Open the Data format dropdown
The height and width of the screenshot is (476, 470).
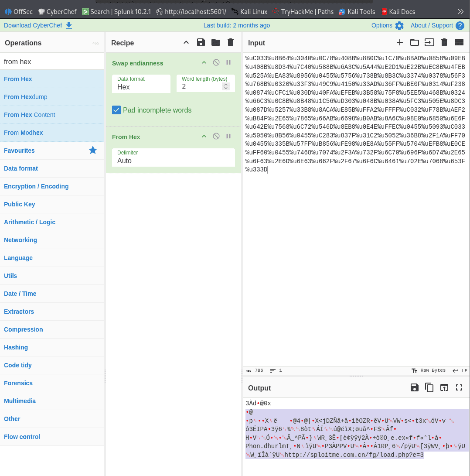click(141, 83)
